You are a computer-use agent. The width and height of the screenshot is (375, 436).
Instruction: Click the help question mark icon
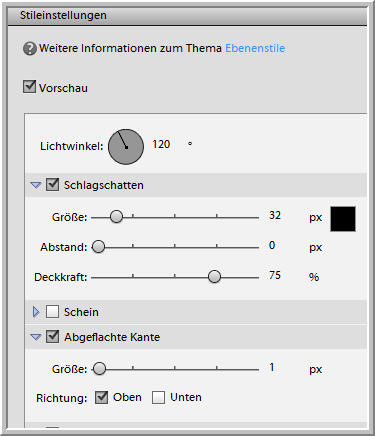(x=30, y=49)
